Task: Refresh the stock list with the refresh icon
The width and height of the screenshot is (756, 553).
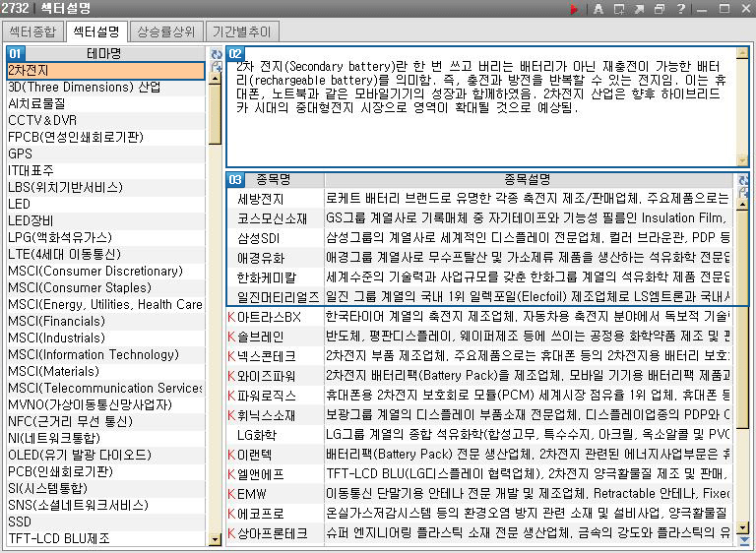Action: click(x=743, y=180)
